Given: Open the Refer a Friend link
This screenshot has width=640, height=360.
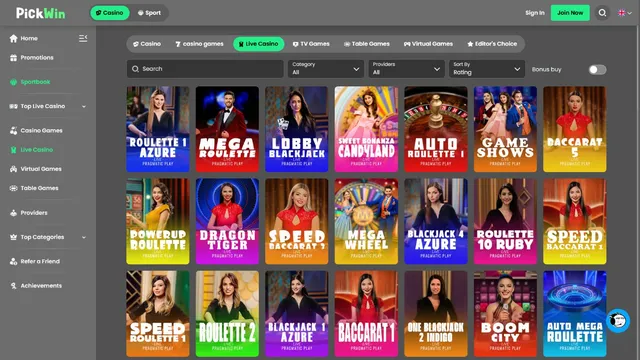Looking at the screenshot, I should point(40,261).
